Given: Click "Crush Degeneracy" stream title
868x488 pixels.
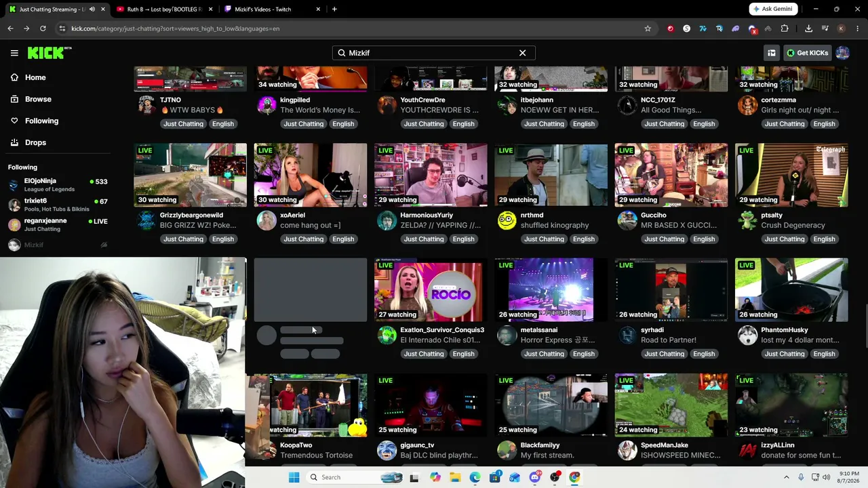Looking at the screenshot, I should [793, 225].
